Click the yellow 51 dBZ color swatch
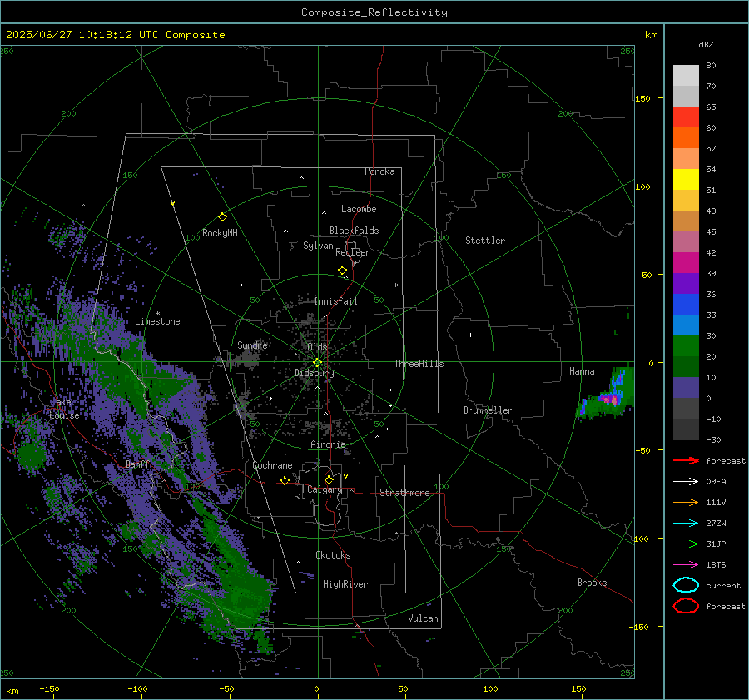 click(686, 180)
